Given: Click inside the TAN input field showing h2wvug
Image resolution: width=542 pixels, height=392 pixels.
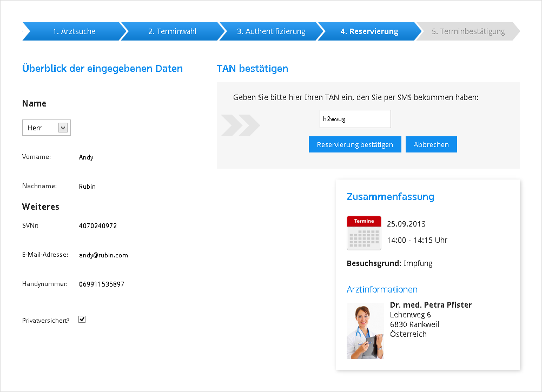Looking at the screenshot, I should point(355,118).
